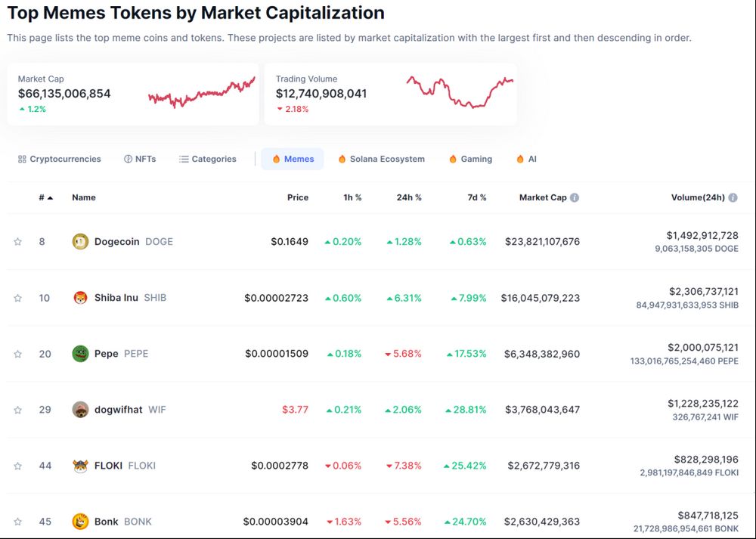Sort the table by 7d % column
The image size is (756, 539).
476,198
